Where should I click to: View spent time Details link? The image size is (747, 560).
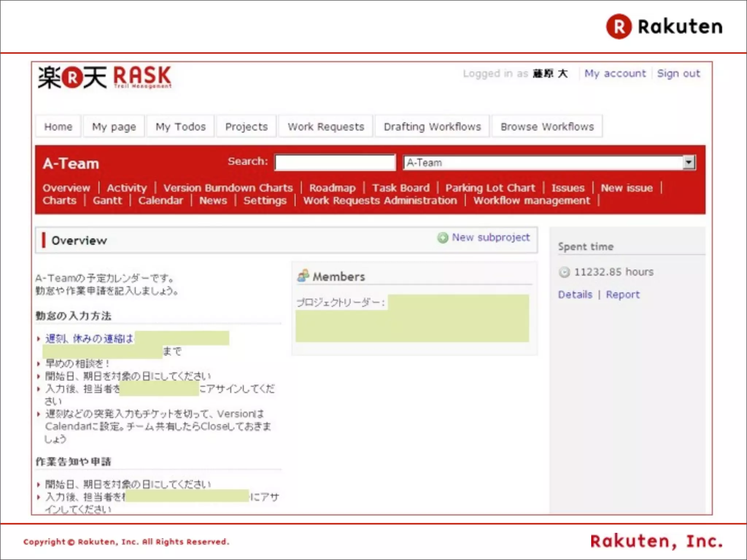(x=575, y=295)
